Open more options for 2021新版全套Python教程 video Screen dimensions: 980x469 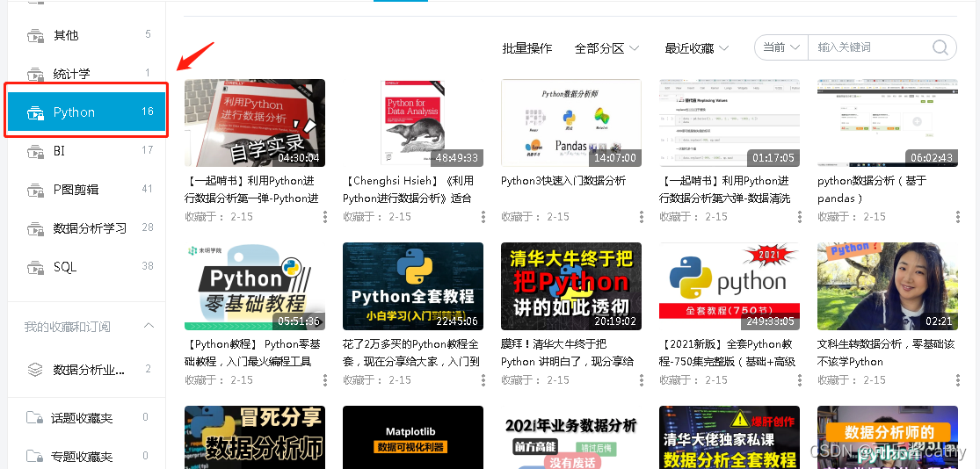coord(799,379)
